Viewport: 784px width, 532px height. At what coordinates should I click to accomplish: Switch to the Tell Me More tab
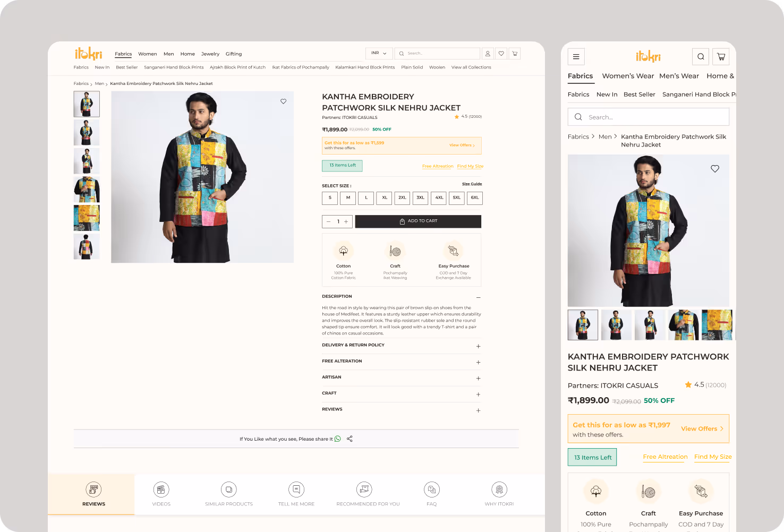click(x=296, y=494)
